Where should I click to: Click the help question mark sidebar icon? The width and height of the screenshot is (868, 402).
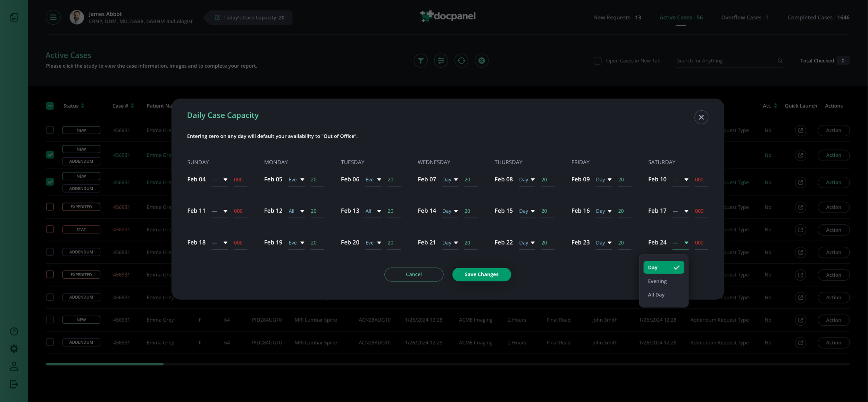[14, 332]
